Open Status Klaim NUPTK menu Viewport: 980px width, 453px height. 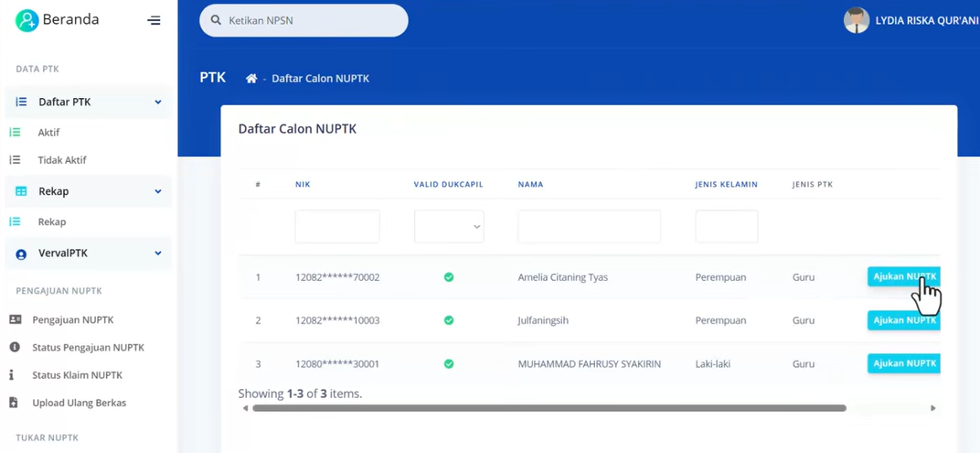(78, 375)
